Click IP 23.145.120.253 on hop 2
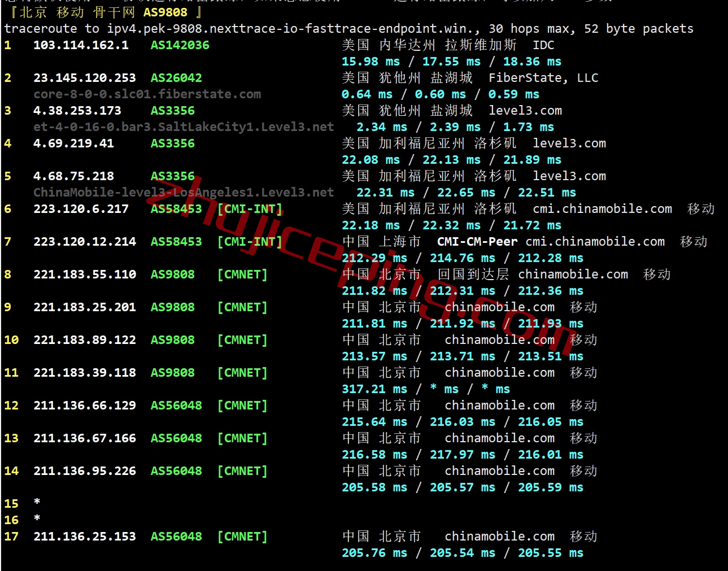728x571 pixels. (x=85, y=78)
